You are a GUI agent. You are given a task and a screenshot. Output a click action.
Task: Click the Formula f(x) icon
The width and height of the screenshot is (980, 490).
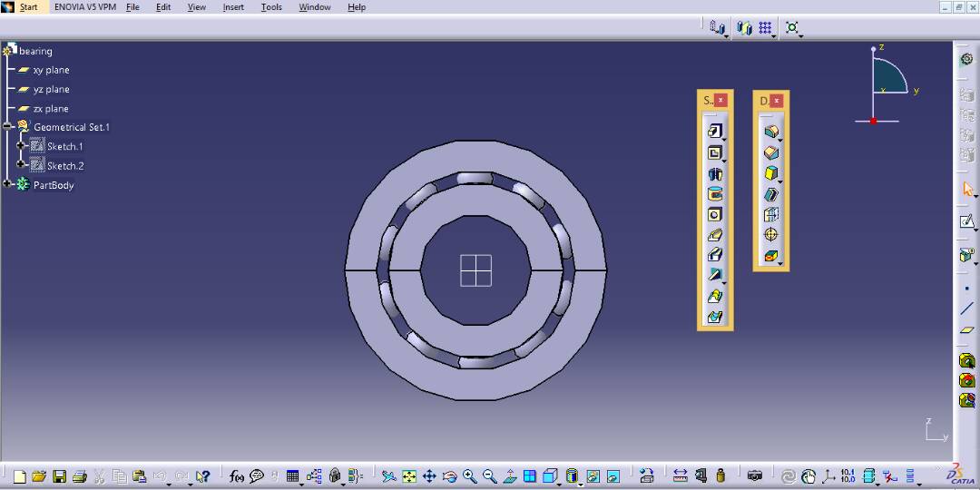pyautogui.click(x=237, y=476)
